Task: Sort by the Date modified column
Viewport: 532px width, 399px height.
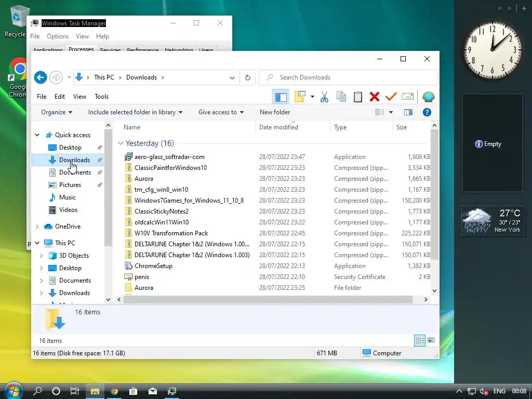Action: click(x=278, y=127)
